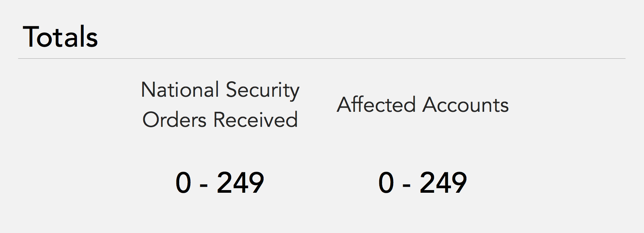Click the word Accounts in the header
This screenshot has width=644, height=233.
(465, 105)
